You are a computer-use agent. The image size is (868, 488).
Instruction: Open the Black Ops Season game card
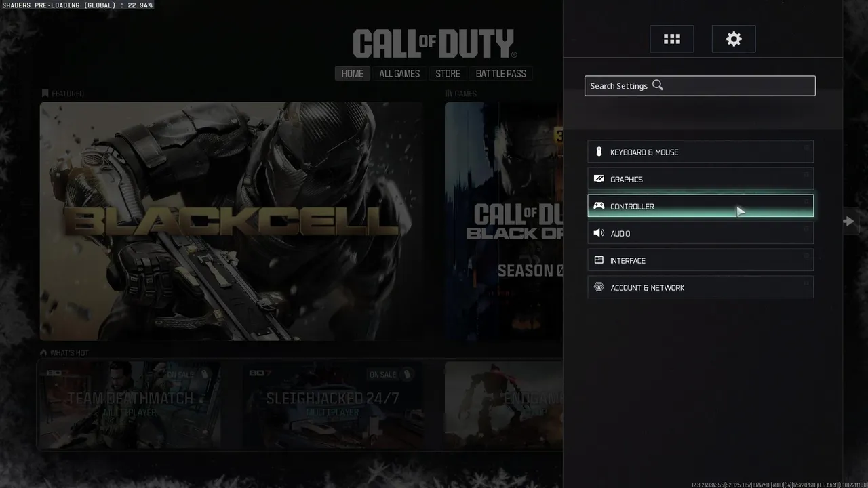point(504,221)
